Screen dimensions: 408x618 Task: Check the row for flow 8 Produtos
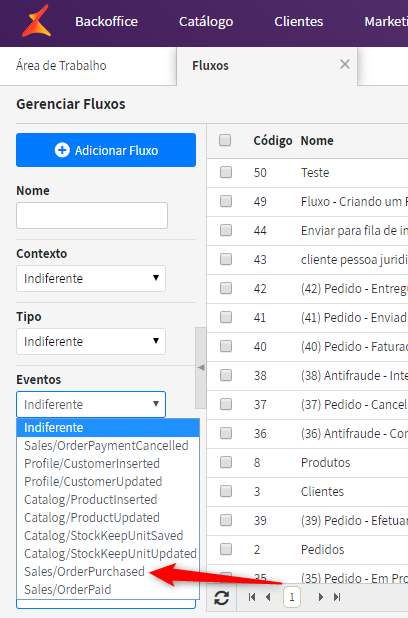pos(226,462)
